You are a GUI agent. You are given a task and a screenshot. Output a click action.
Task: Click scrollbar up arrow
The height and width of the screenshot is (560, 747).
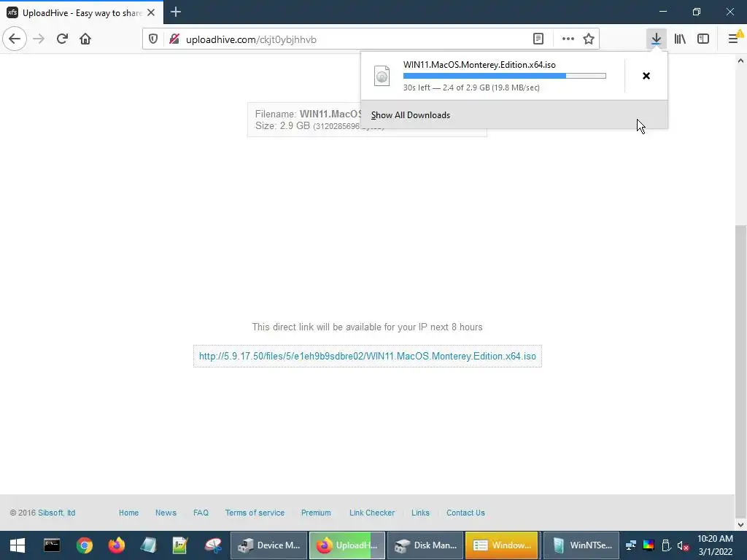tap(741, 61)
